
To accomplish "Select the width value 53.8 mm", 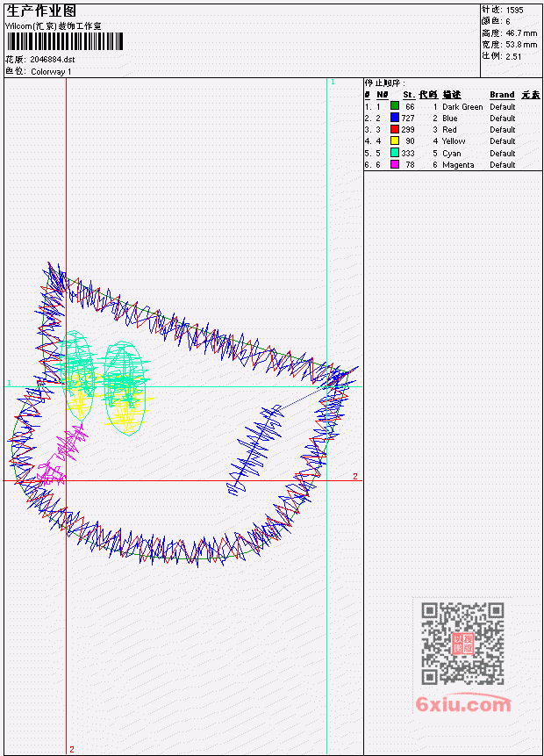I will (521, 45).
